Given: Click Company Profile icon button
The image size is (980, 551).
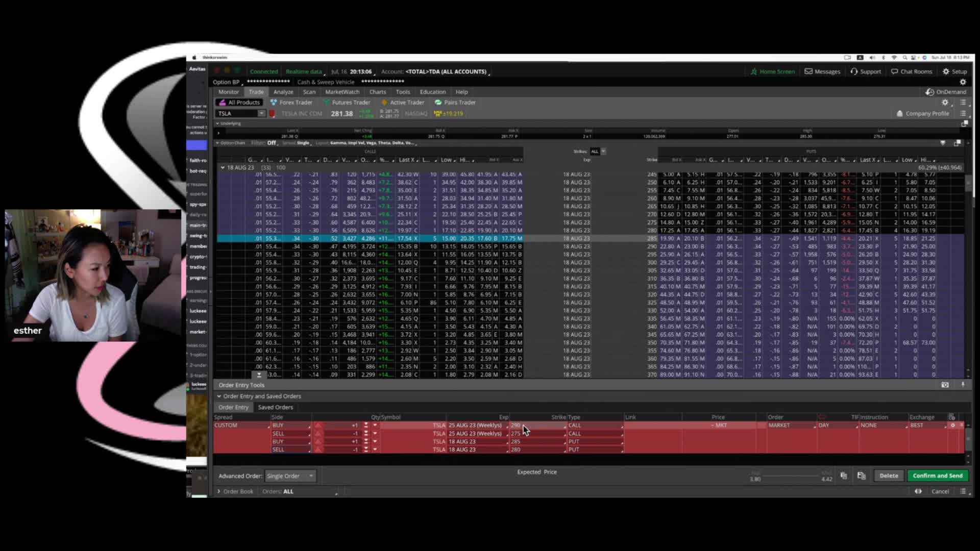Looking at the screenshot, I should (900, 114).
